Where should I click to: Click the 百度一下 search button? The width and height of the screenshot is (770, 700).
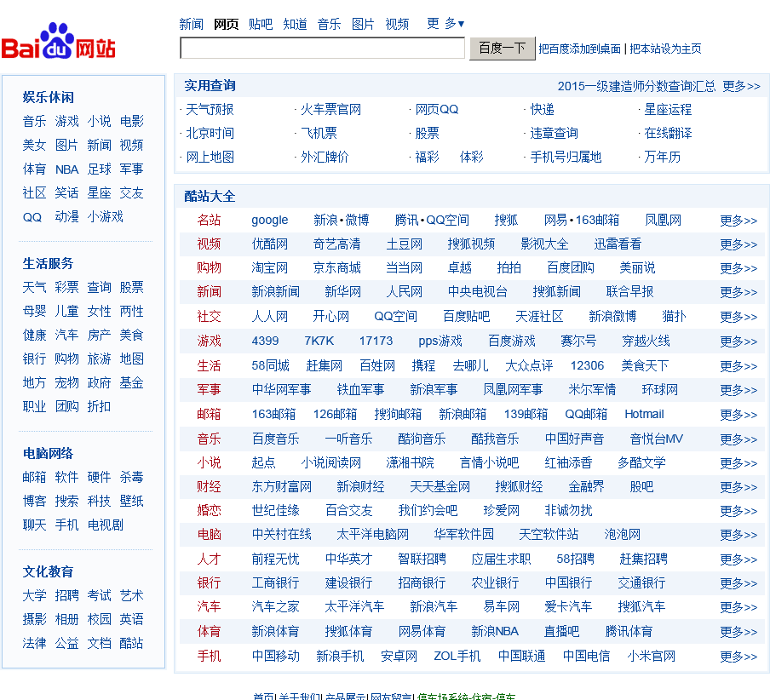point(502,48)
